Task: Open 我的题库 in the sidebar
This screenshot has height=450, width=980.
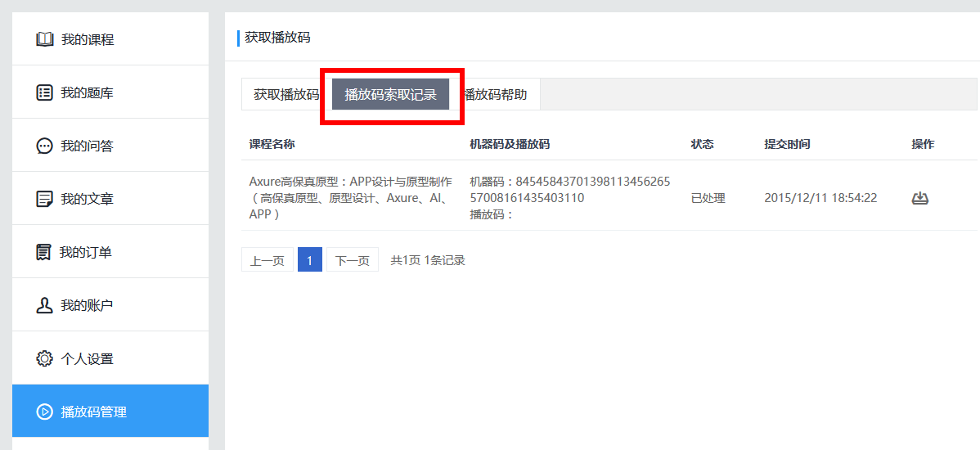Action: (110, 92)
